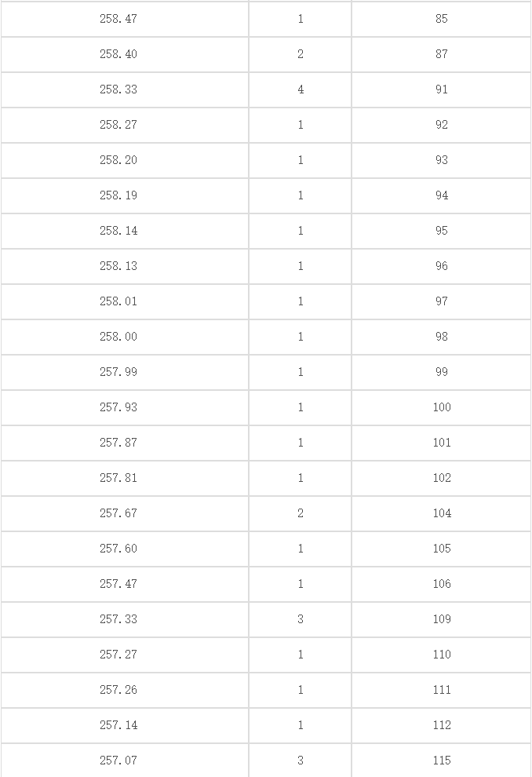Click the score 257.99
Screen dimensions: 532x777
click(118, 372)
